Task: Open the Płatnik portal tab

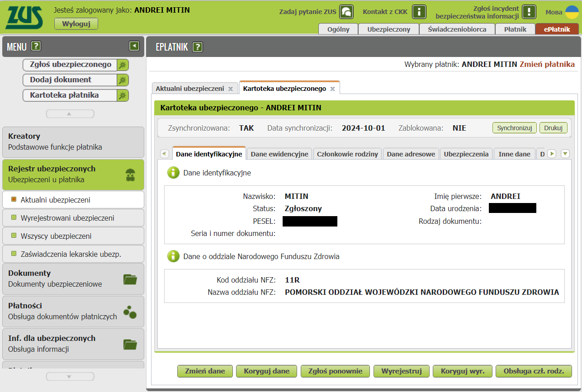Action: pyautogui.click(x=515, y=28)
